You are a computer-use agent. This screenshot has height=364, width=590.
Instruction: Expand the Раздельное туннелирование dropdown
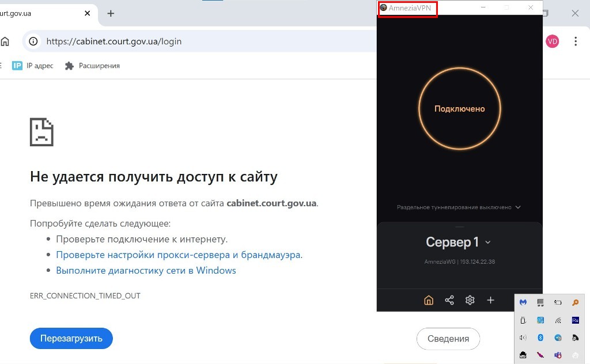pos(459,207)
